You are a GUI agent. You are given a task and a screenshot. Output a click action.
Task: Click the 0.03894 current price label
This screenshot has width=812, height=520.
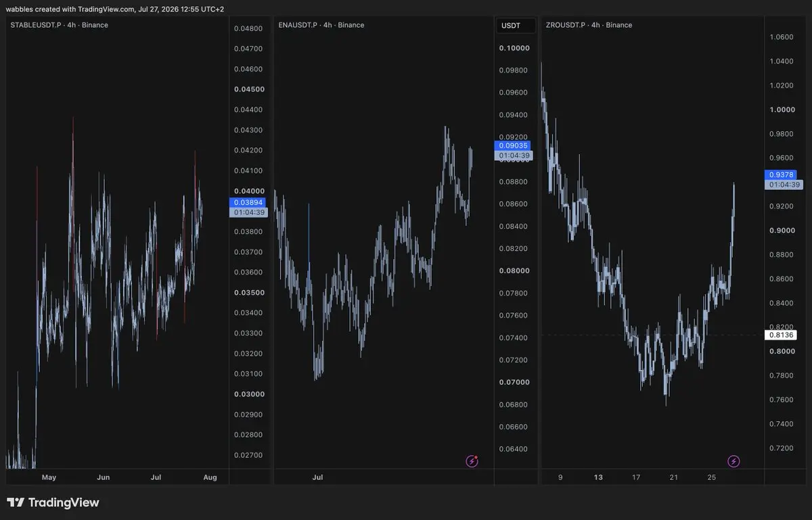(x=248, y=202)
